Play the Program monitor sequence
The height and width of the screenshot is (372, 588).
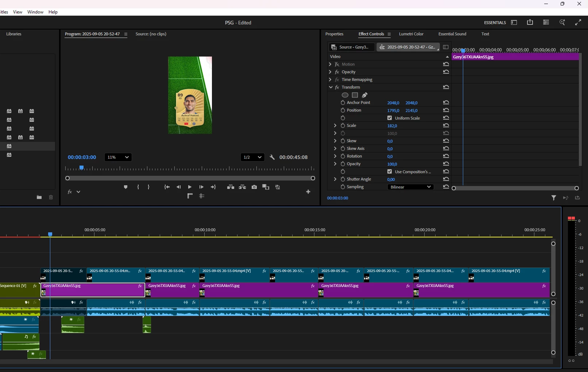click(x=190, y=187)
